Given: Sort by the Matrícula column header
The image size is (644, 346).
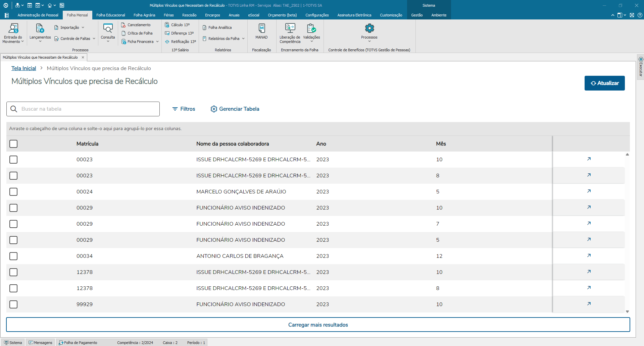Looking at the screenshot, I should (87, 144).
